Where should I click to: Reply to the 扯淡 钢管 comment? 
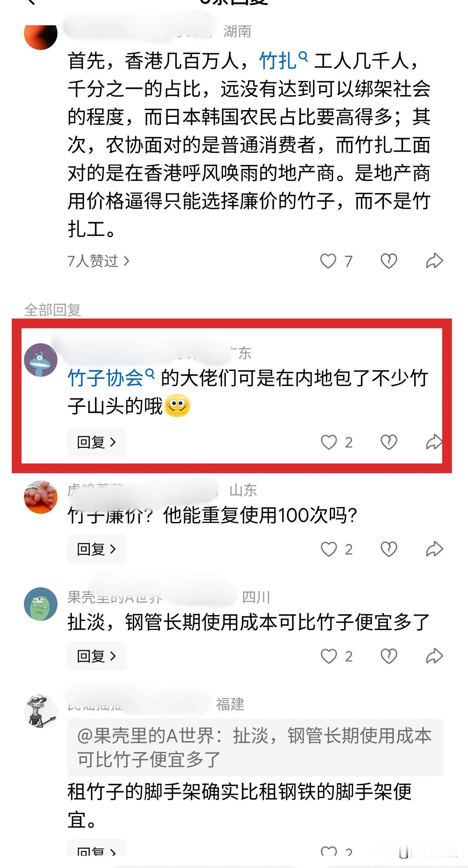coord(97,656)
